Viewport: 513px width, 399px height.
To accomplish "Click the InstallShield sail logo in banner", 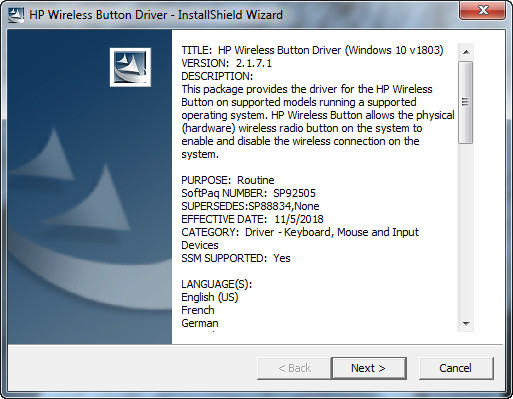I will pos(130,67).
